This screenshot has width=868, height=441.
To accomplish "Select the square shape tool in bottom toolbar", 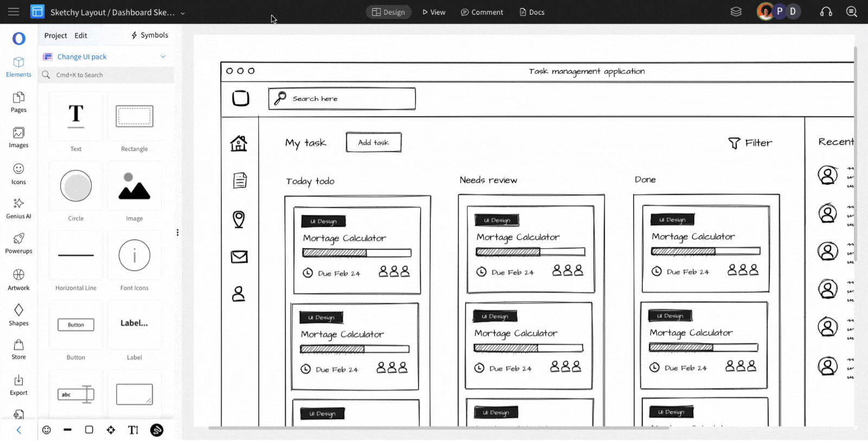I will click(89, 430).
